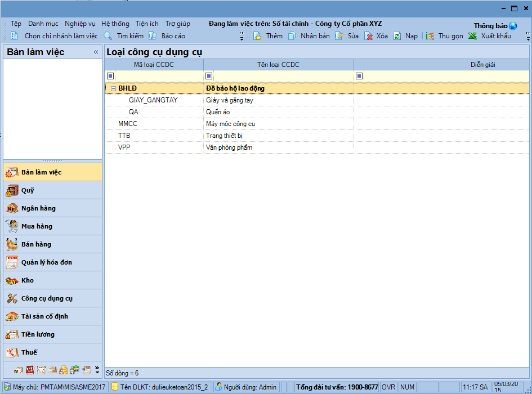Click the Tìm kiếm magnifier icon

[x=108, y=36]
